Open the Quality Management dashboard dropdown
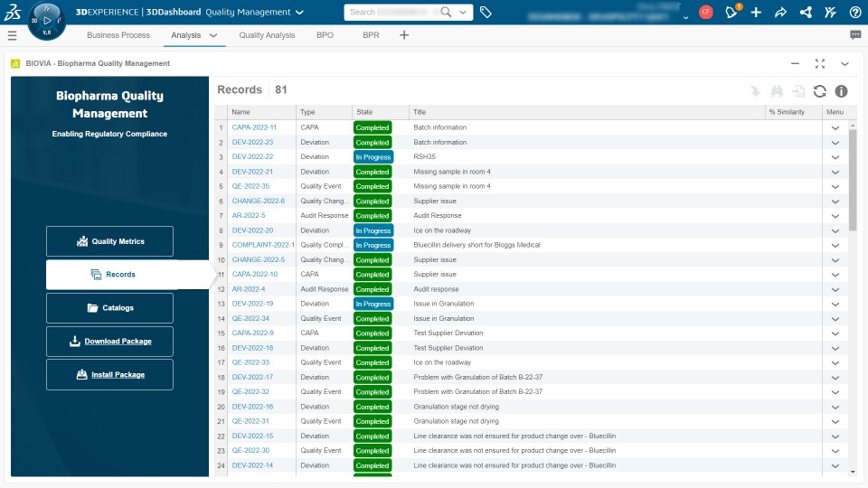 [299, 12]
